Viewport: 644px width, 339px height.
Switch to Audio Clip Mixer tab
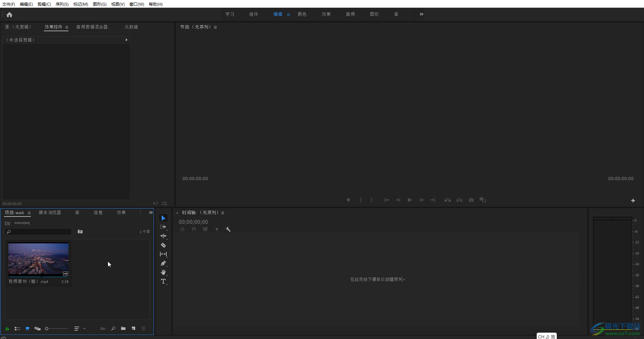pos(93,27)
